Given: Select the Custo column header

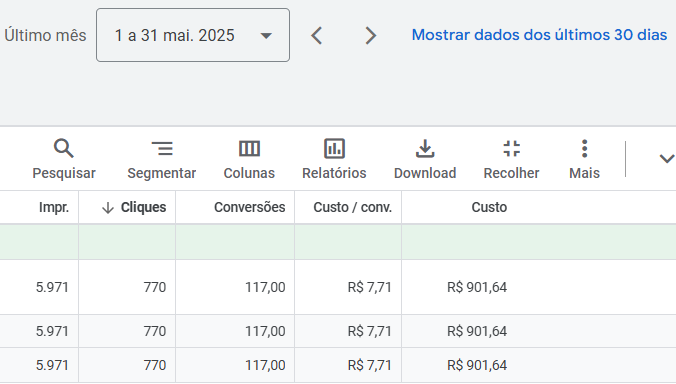Looking at the screenshot, I should pyautogui.click(x=489, y=207).
